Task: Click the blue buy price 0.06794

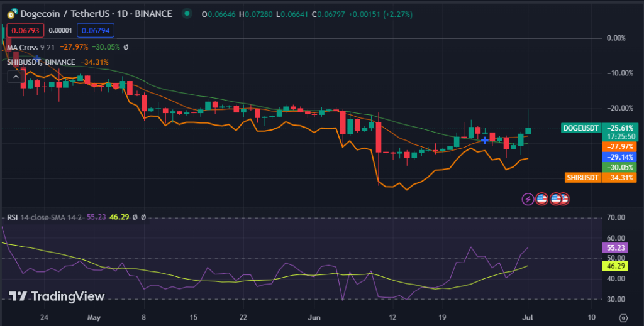Action: (96, 30)
